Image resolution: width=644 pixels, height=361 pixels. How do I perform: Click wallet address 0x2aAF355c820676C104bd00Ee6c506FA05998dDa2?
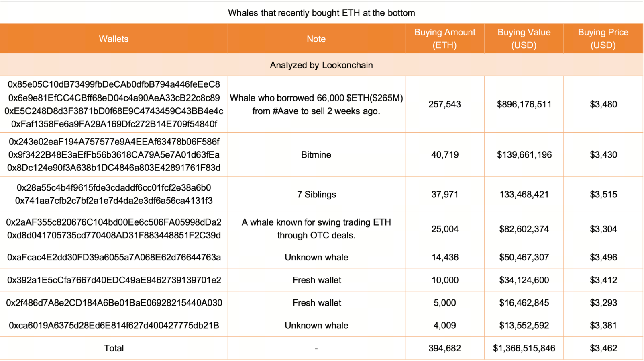(x=114, y=222)
